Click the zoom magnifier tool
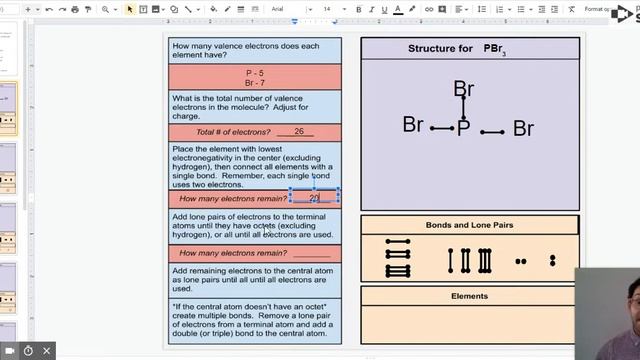This screenshot has height=360, width=640. (x=106, y=9)
